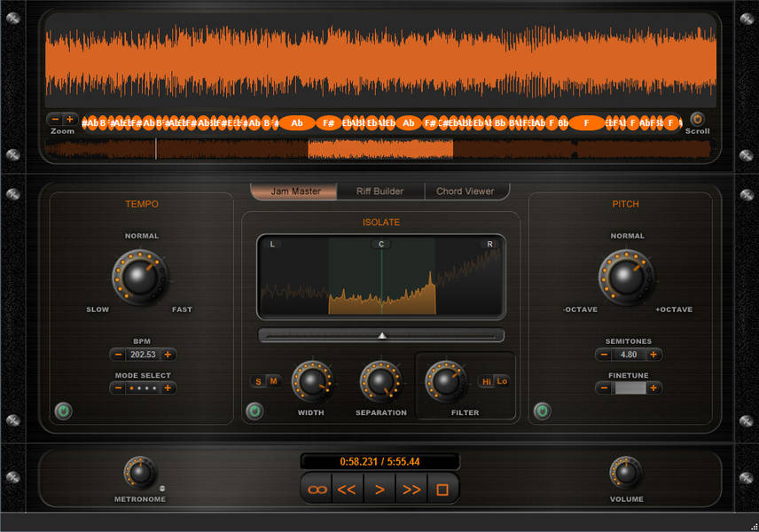The image size is (759, 532).
Task: Zoom out waveform with minus button
Action: click(55, 119)
